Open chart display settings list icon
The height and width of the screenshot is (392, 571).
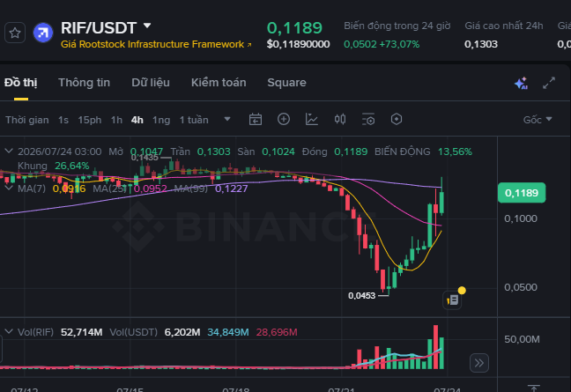368,119
